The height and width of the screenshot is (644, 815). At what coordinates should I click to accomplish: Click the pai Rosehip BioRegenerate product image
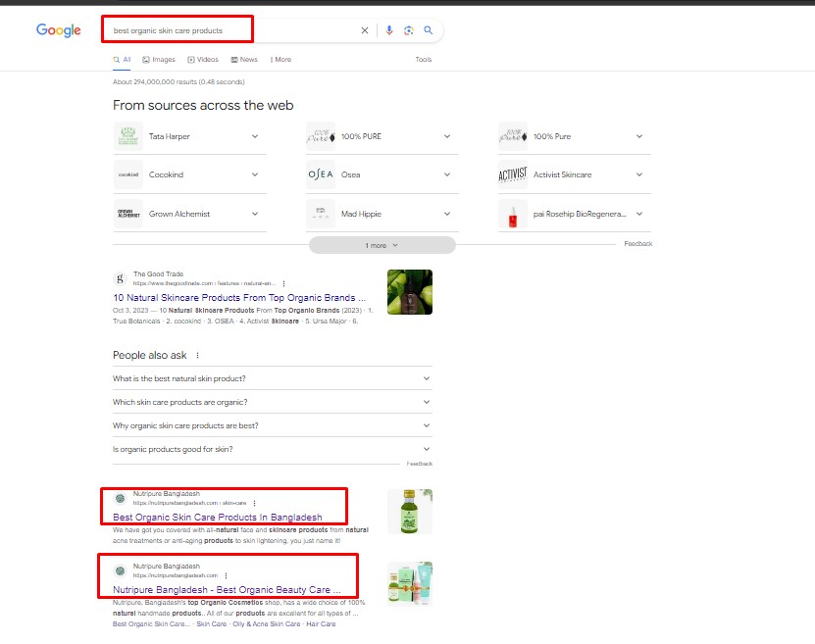point(513,214)
